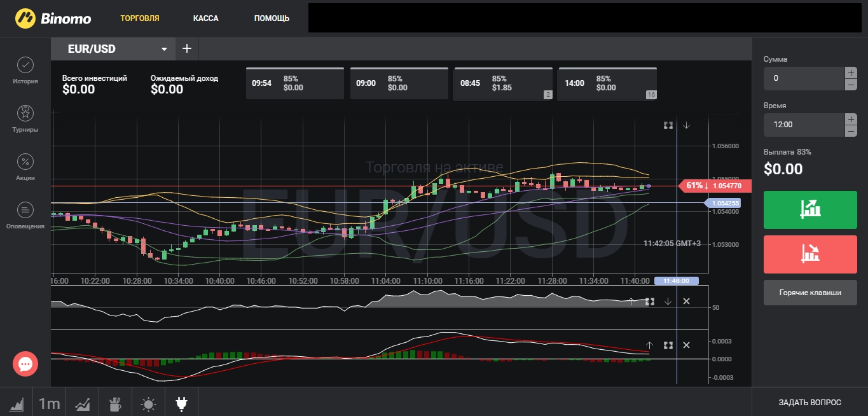Click the Выплата 83% label
Viewport: 868px width, 416px height.
coord(787,152)
